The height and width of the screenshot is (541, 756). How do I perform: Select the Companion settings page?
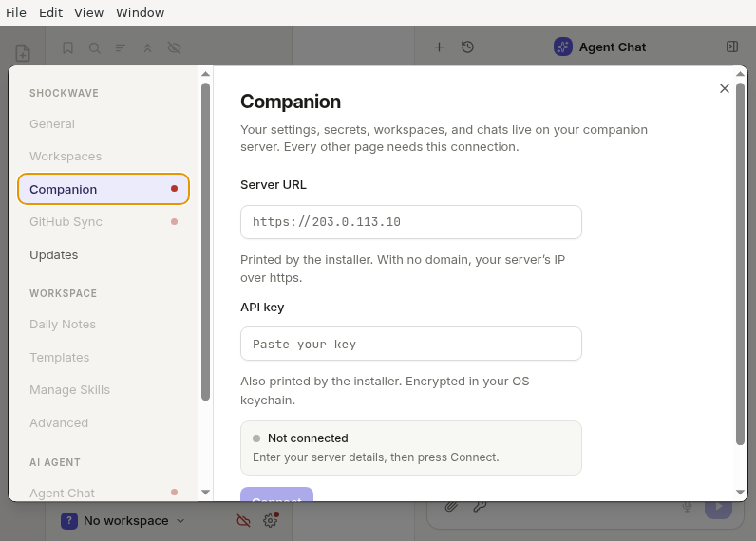(x=104, y=189)
